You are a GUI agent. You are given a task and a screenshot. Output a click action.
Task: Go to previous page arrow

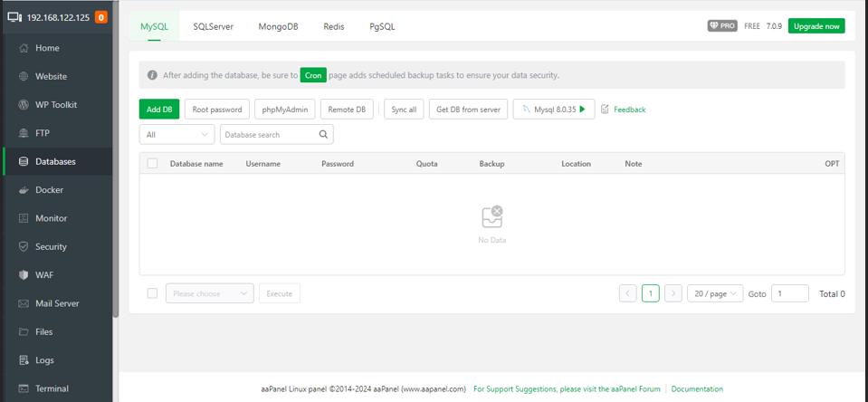[628, 293]
